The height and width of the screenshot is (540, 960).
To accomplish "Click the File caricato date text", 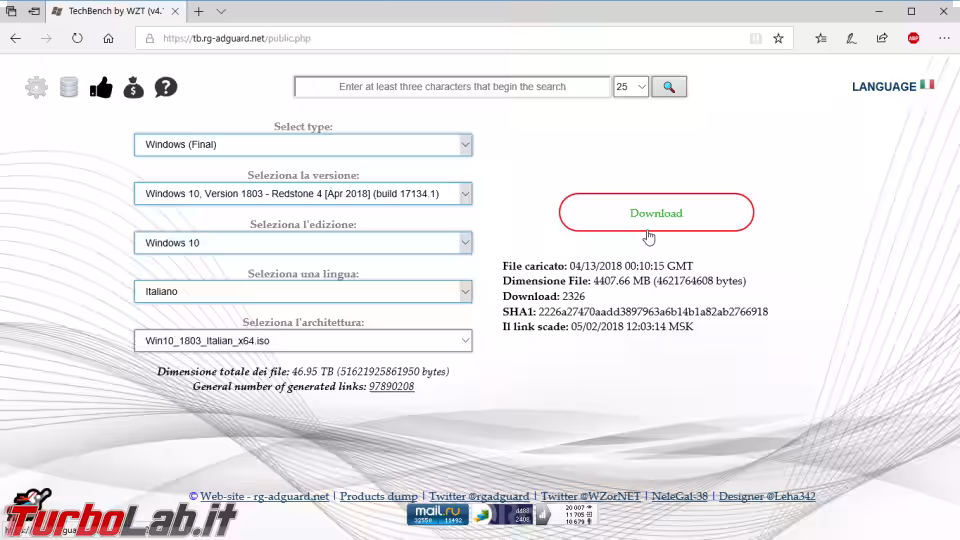I will [631, 266].
